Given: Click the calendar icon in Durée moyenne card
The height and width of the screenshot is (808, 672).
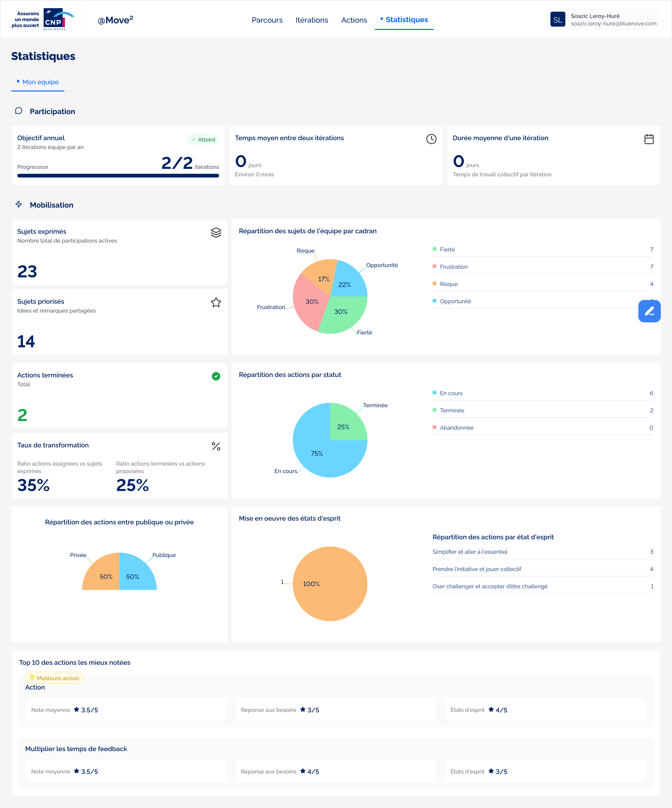Looking at the screenshot, I should click(x=648, y=139).
